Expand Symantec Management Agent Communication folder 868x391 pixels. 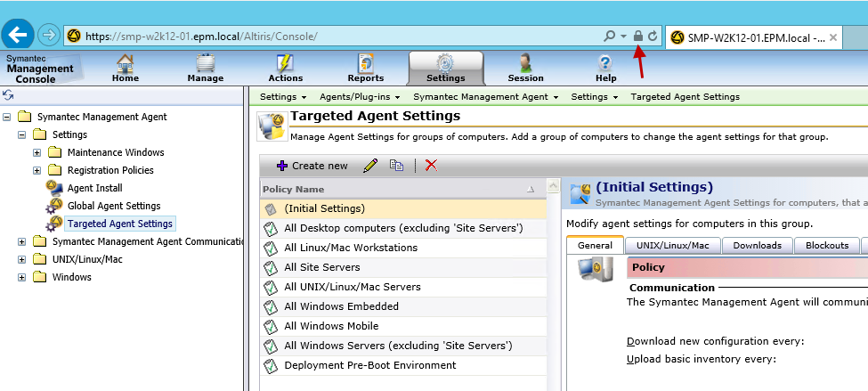21,241
